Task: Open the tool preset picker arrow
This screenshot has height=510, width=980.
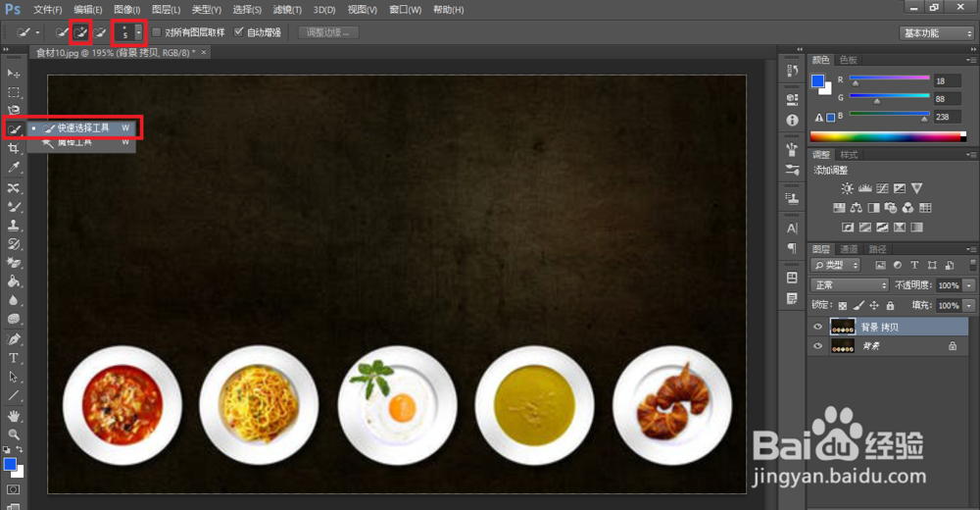Action: click(x=37, y=32)
